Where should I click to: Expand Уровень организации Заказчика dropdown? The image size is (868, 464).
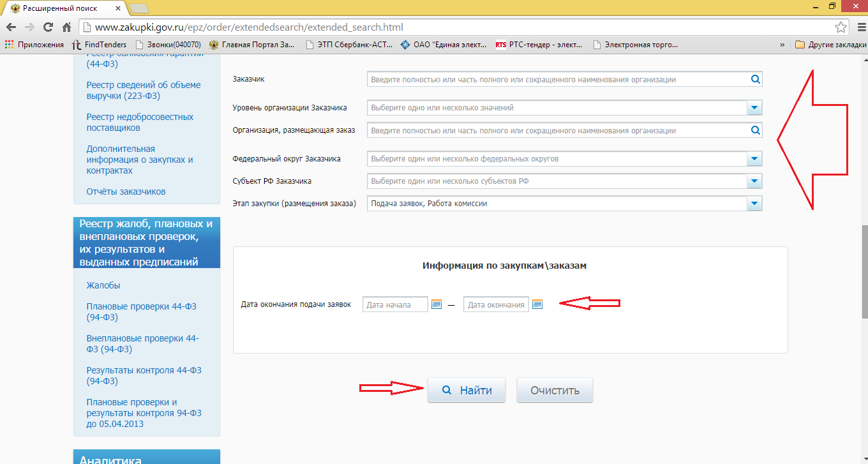[754, 108]
